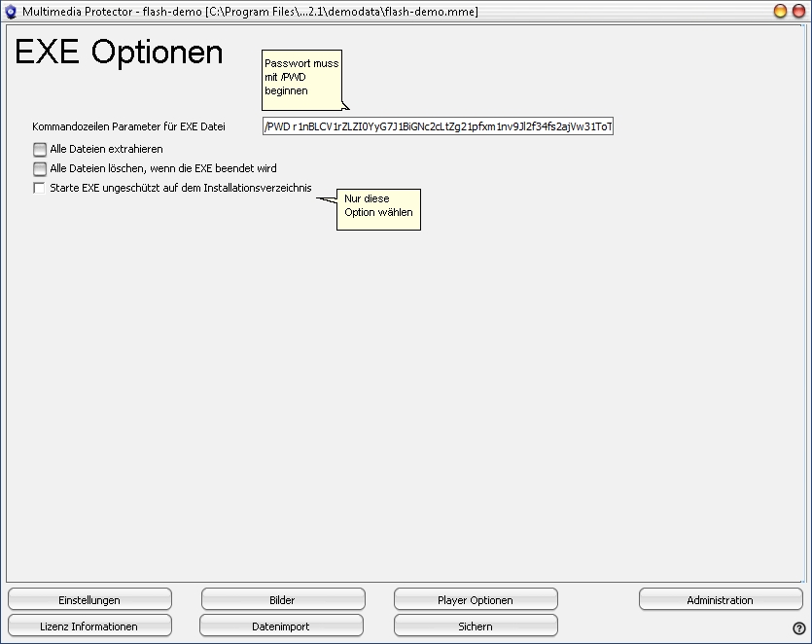
Task: Close the window with the red button
Action: click(798, 12)
